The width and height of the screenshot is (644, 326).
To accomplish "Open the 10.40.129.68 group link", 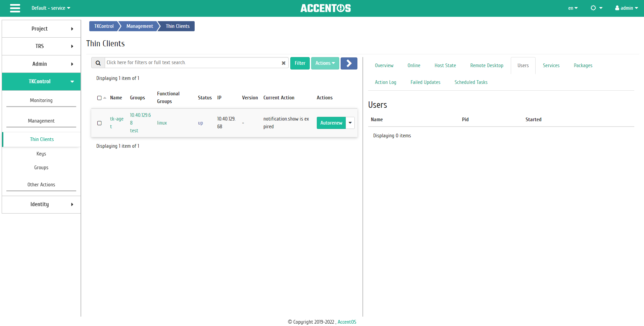I will click(140, 119).
